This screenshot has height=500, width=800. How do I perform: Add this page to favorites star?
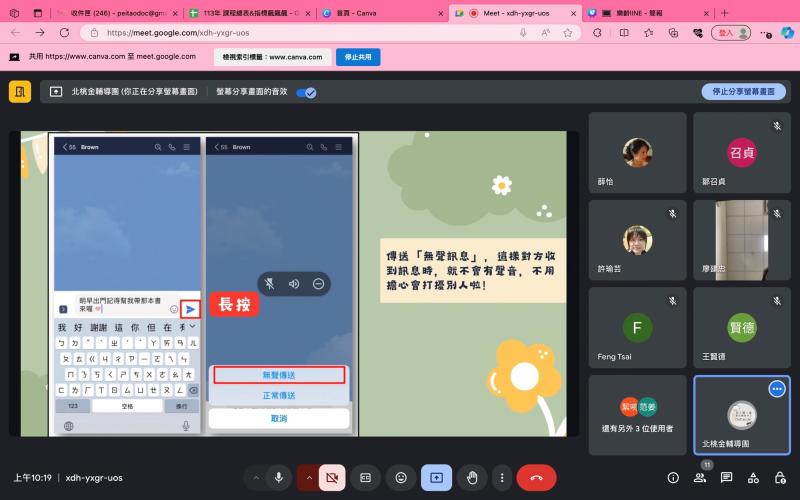click(568, 33)
